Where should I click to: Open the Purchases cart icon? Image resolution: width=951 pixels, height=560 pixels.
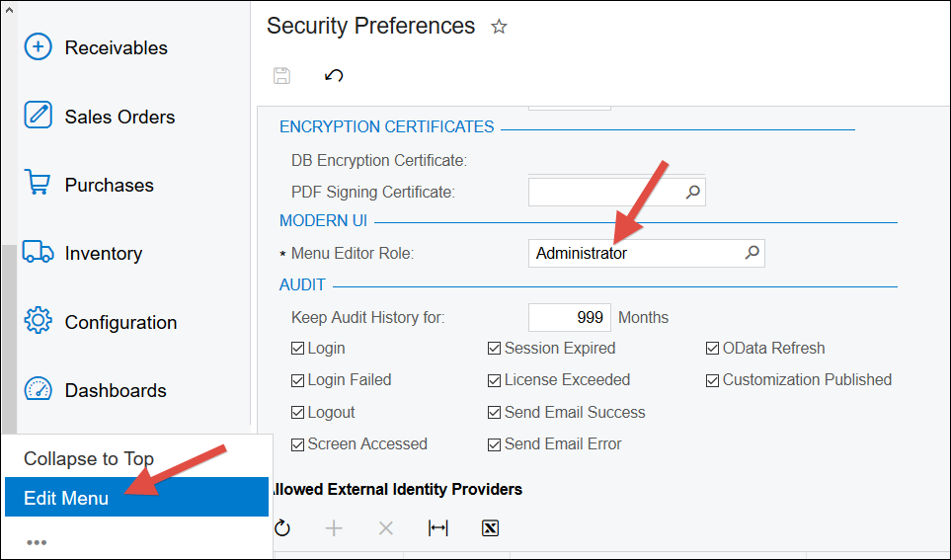(x=38, y=182)
